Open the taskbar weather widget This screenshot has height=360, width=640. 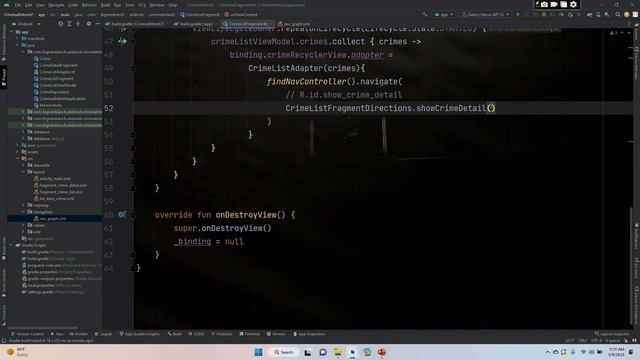point(17,352)
